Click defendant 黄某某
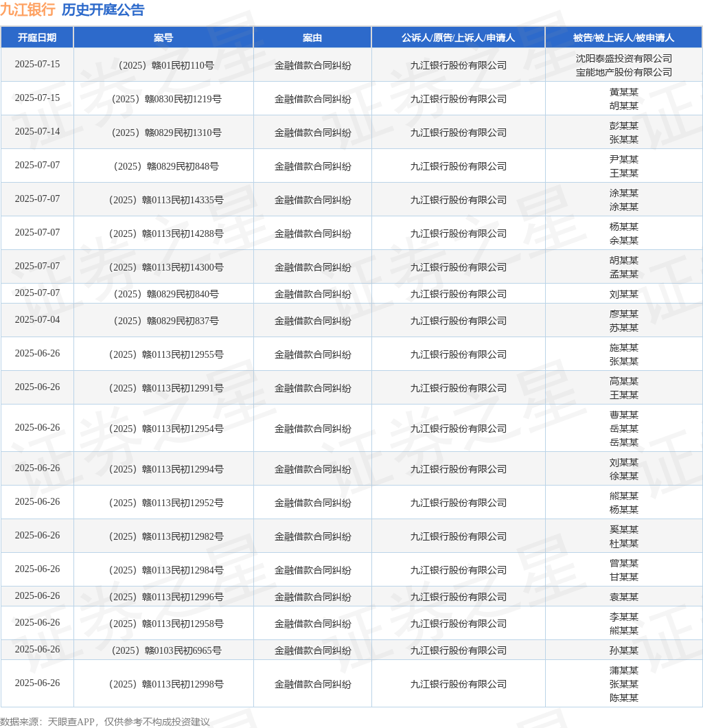Image resolution: width=703 pixels, height=728 pixels. (x=623, y=92)
